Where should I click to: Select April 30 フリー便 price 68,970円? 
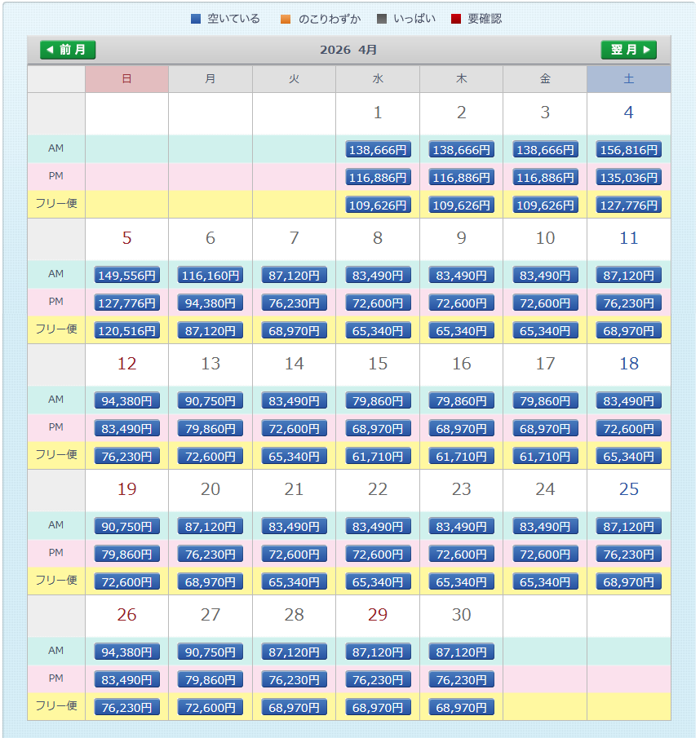(462, 707)
